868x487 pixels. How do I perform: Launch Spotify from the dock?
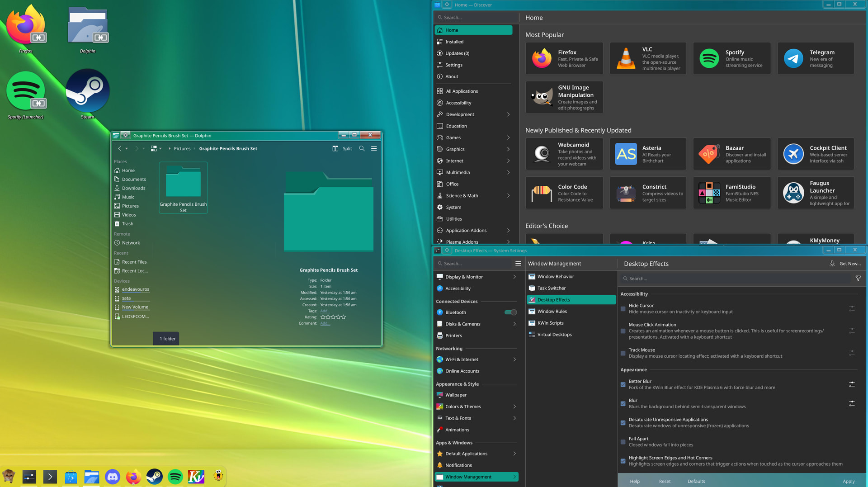(175, 477)
